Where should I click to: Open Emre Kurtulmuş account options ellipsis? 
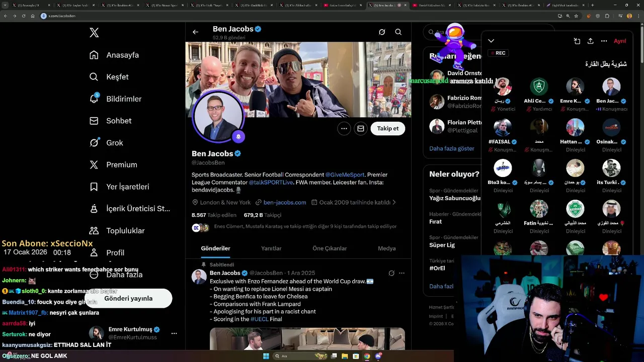174,333
